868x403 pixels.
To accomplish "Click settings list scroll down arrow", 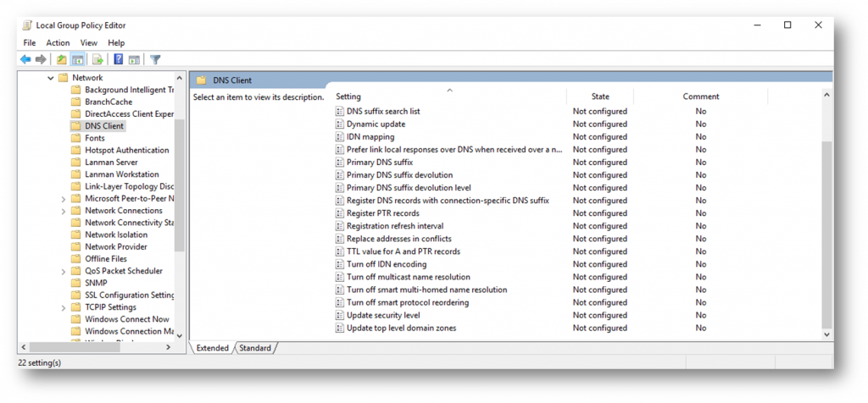I will point(826,334).
